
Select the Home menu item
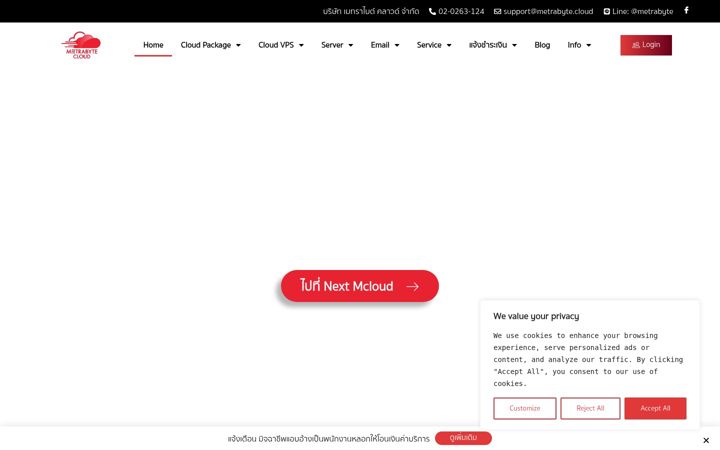(153, 45)
